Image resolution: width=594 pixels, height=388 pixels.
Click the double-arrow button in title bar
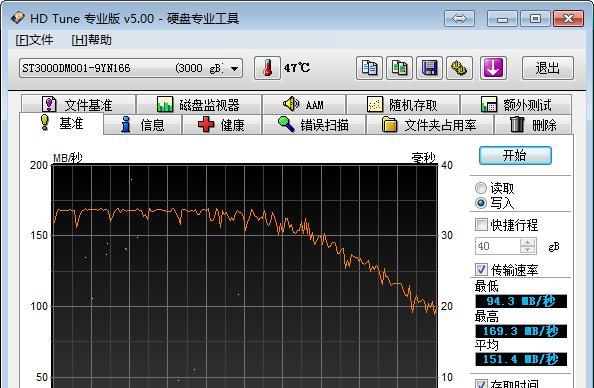click(x=459, y=18)
